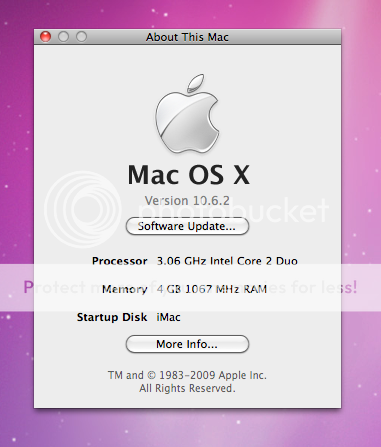
Task: Click the Version 10.6.2 text
Action: 187,201
